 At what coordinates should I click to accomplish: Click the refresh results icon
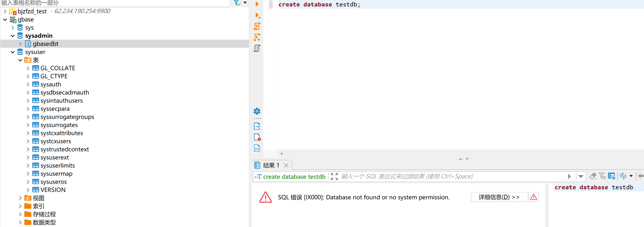coord(623,176)
